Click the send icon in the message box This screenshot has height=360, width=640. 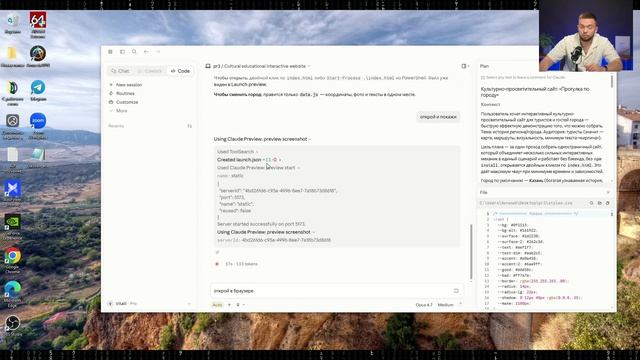pos(456,291)
